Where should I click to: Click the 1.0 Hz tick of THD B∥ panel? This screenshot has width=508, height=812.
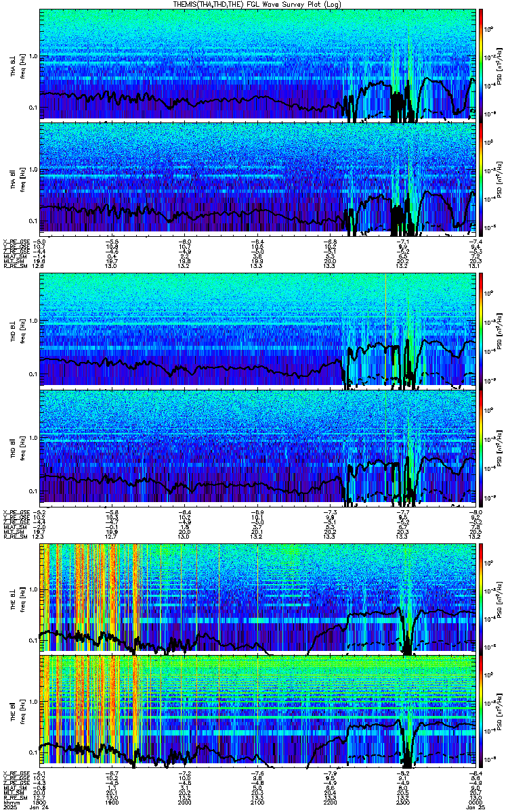pyautogui.click(x=33, y=438)
